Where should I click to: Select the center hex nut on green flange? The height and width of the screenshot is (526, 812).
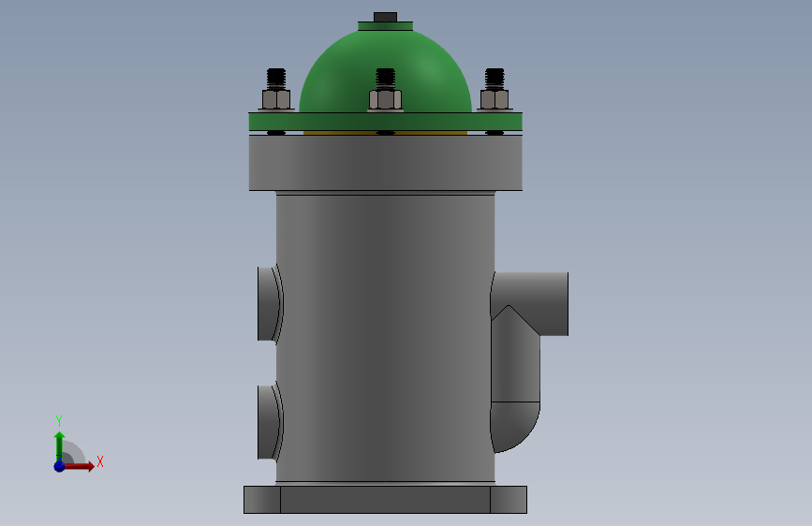point(385,99)
